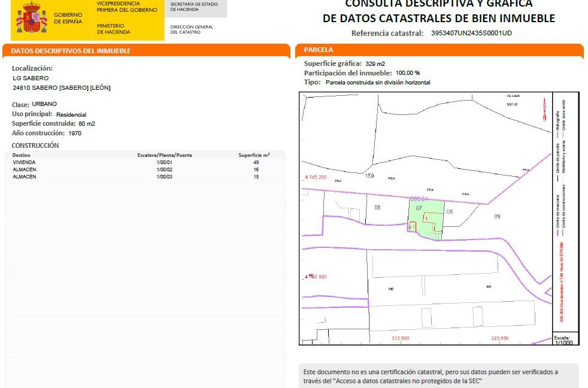588x388 pixels.
Task: Click parcel label 09 on the map
Action: click(497, 216)
